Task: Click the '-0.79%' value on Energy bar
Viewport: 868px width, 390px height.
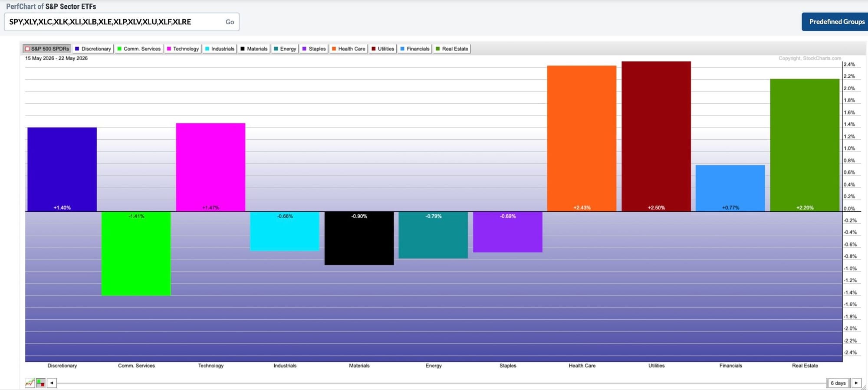Action: click(x=434, y=216)
